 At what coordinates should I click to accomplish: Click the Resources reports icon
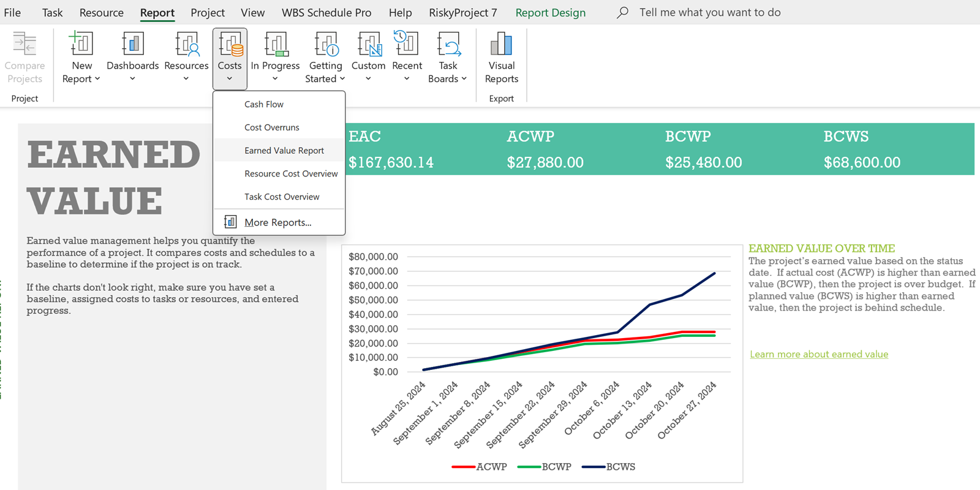(x=186, y=45)
